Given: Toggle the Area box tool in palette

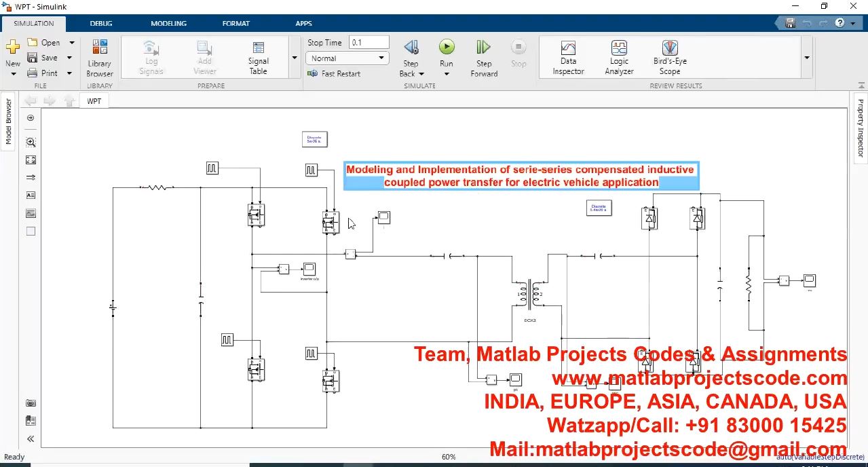Looking at the screenshot, I should coord(31,231).
